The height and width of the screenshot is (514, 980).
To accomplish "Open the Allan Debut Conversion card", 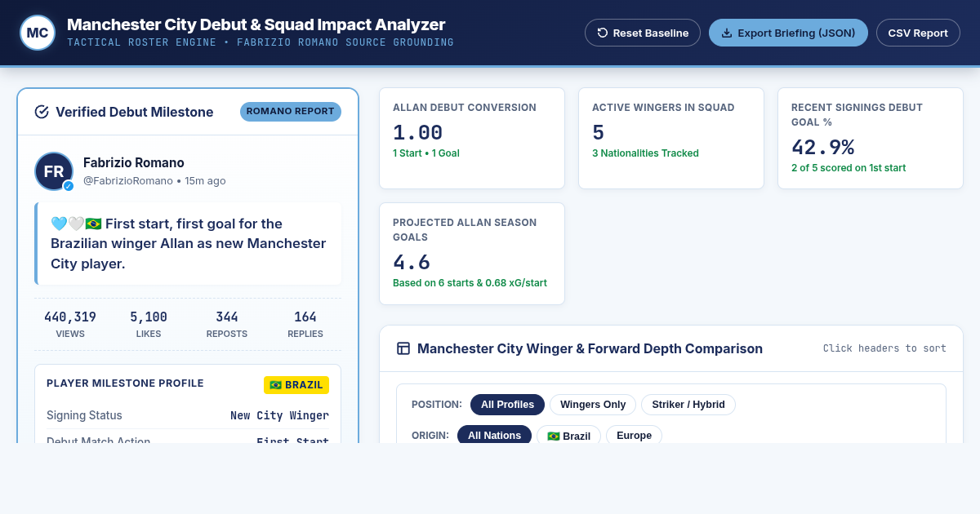I will [x=472, y=139].
